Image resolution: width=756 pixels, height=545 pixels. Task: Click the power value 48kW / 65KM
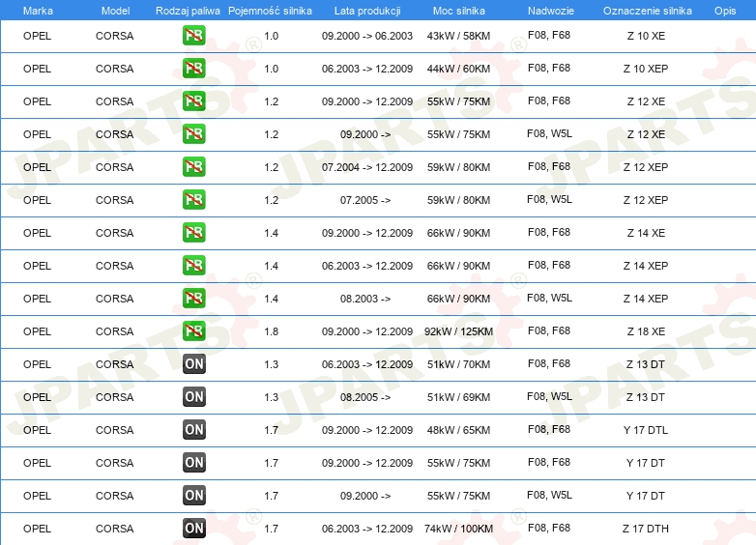click(458, 430)
